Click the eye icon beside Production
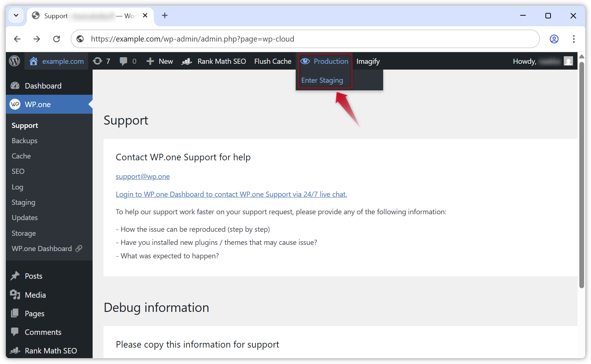The image size is (591, 364). (305, 61)
